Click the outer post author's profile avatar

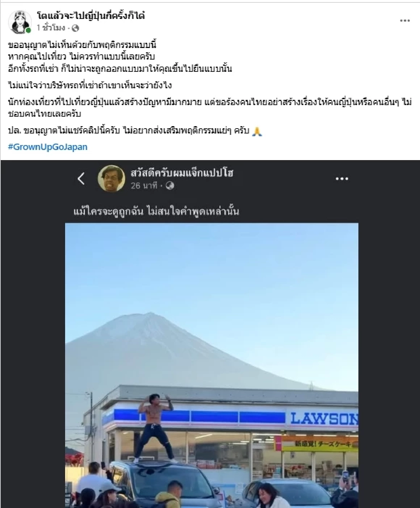coord(20,22)
